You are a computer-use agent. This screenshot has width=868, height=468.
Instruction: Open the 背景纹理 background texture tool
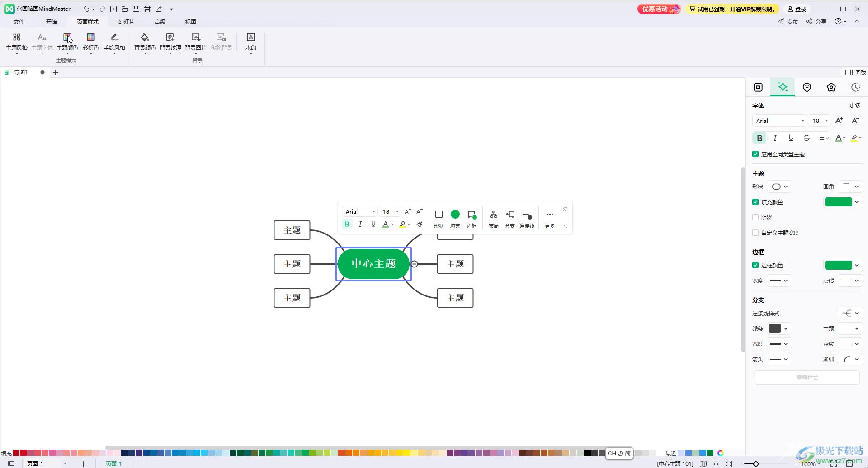pyautogui.click(x=170, y=43)
